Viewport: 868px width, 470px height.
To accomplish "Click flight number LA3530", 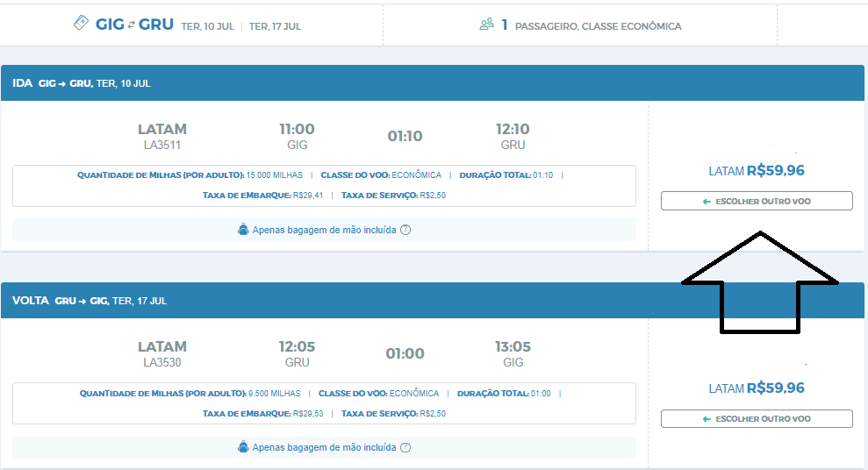I will [162, 362].
